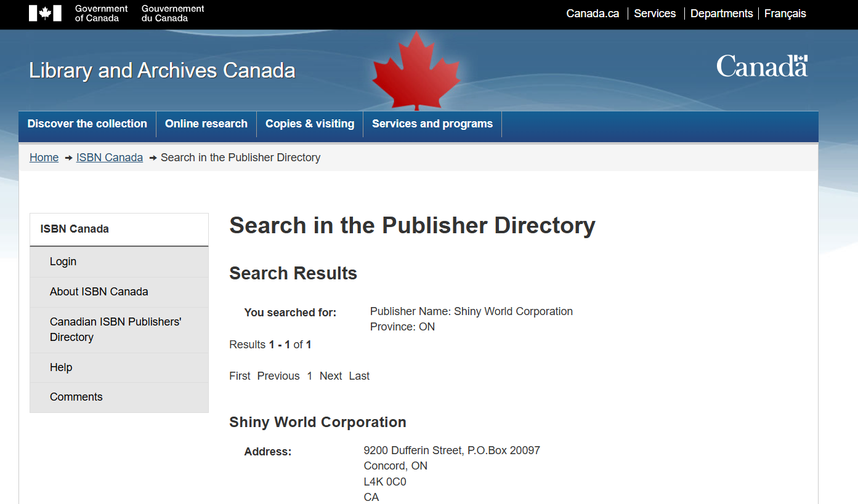858x504 pixels.
Task: Jump to the Last results page
Action: [x=359, y=375]
